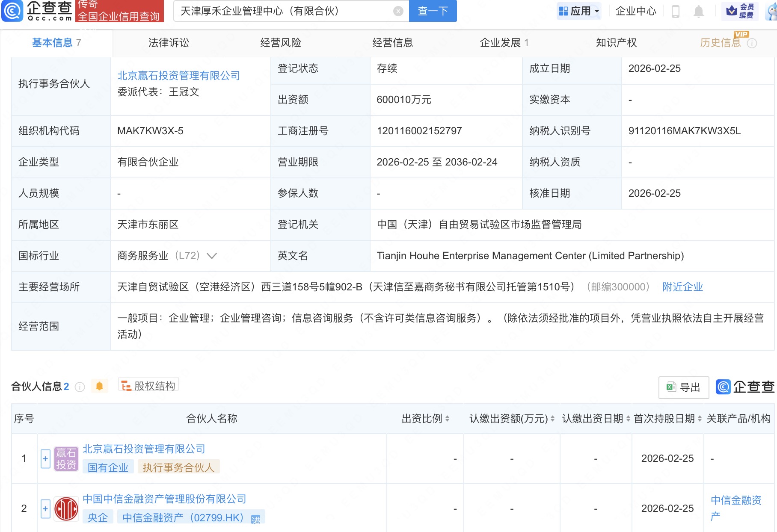Click the CITIC red logo thumbnail
Screen dimensions: 777x532
pos(66,509)
